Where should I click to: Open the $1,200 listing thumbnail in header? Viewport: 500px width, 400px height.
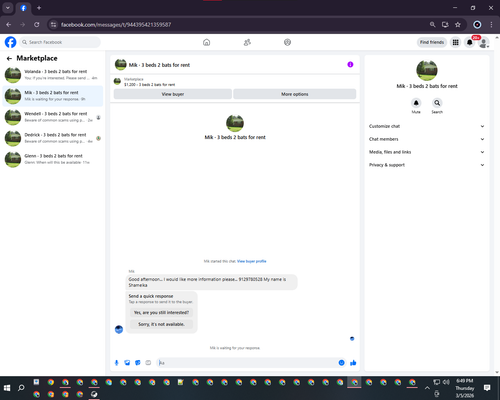pyautogui.click(x=117, y=81)
